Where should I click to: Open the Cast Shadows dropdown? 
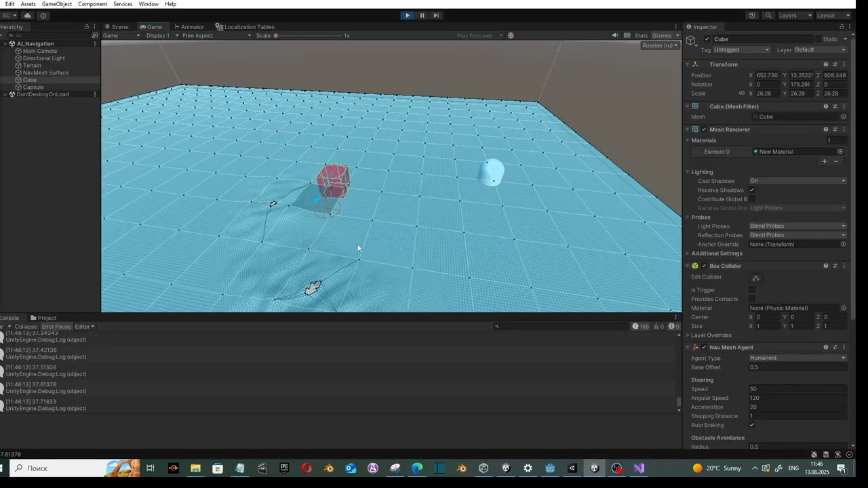(797, 181)
